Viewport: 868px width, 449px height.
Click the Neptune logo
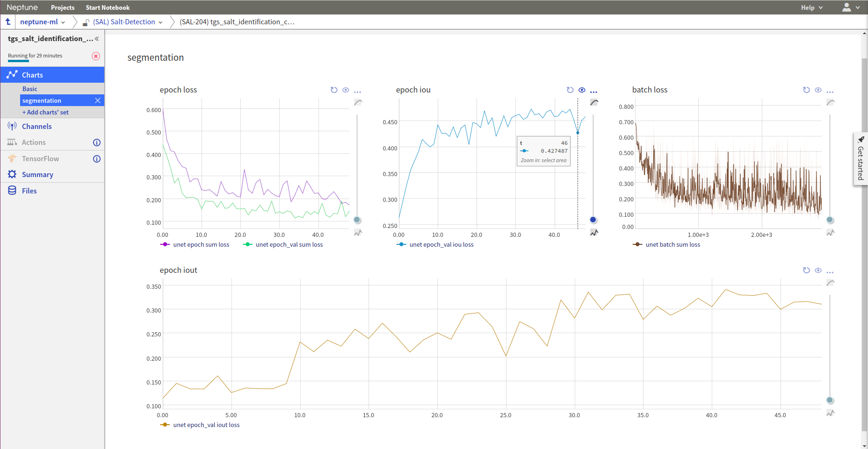22,7
